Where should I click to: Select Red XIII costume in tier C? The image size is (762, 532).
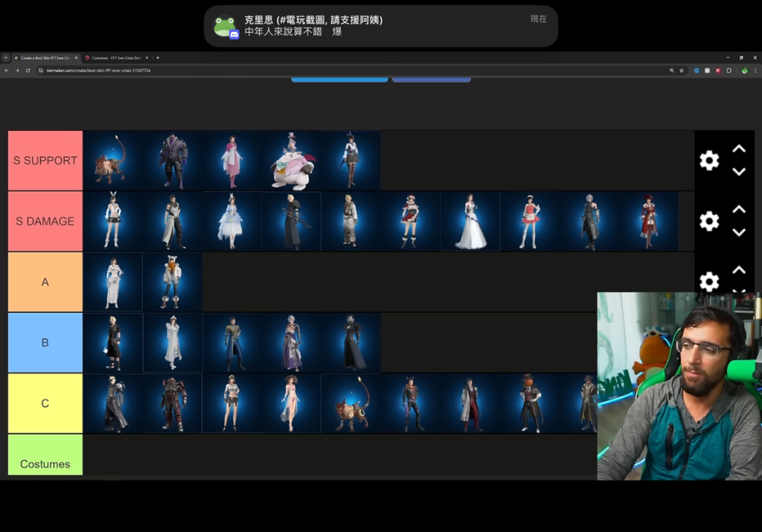351,403
